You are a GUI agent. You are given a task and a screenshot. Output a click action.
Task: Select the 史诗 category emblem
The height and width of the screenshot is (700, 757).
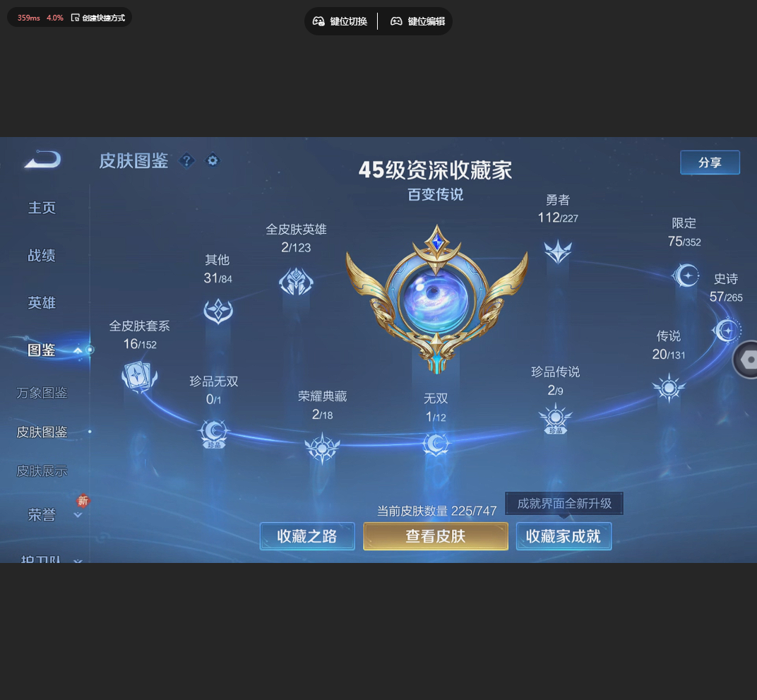point(728,330)
